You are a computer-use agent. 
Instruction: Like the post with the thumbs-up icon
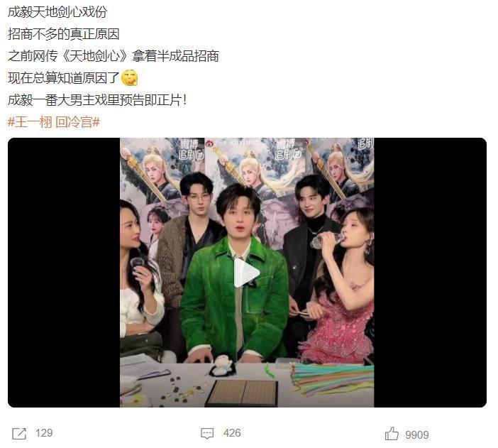(392, 433)
